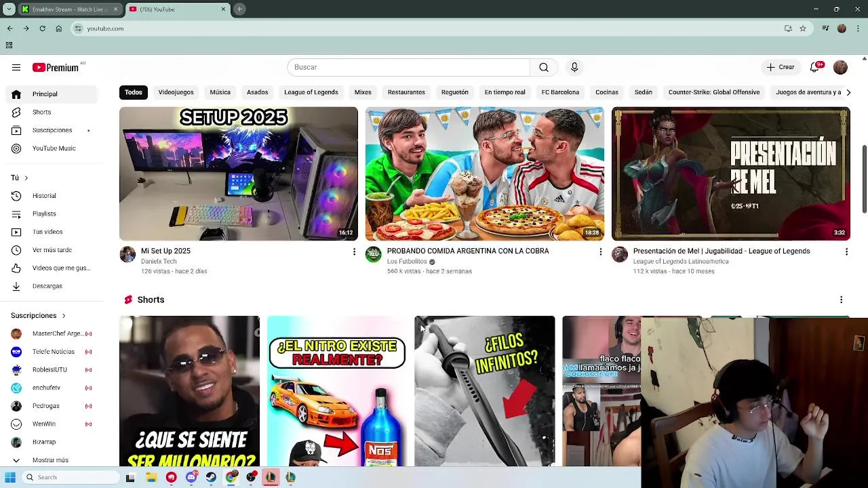Go to the browser home page button

(x=58, y=28)
